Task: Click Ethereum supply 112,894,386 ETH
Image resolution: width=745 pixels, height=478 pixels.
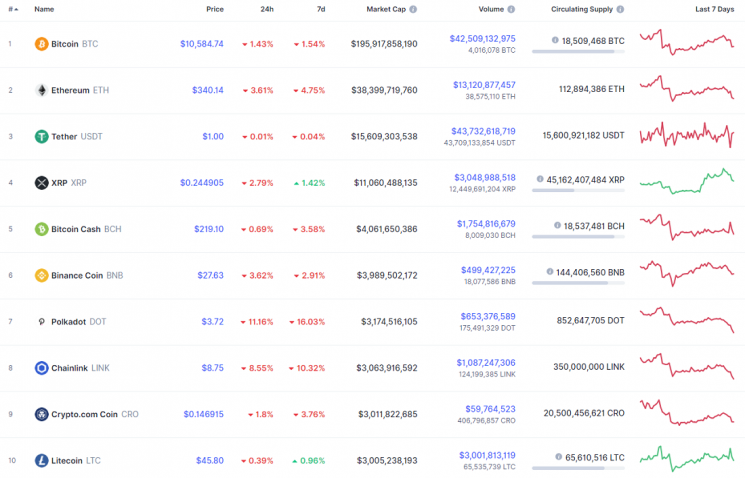Action: pyautogui.click(x=592, y=89)
